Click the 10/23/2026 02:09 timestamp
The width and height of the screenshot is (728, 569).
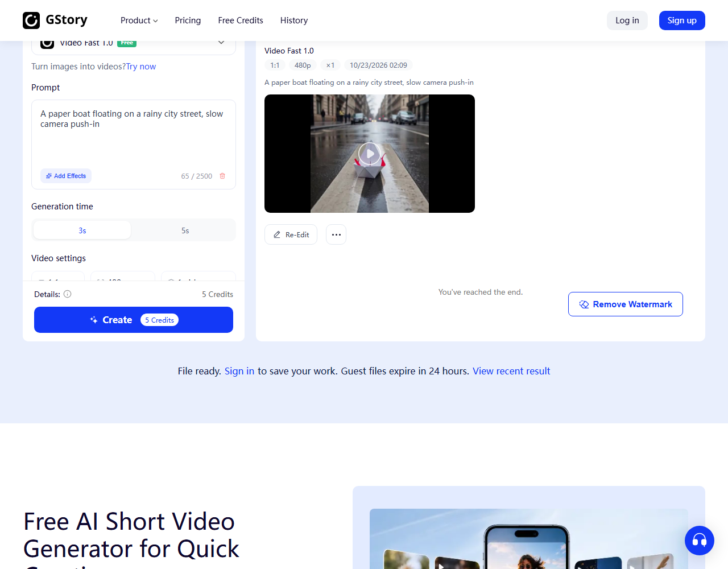378,65
